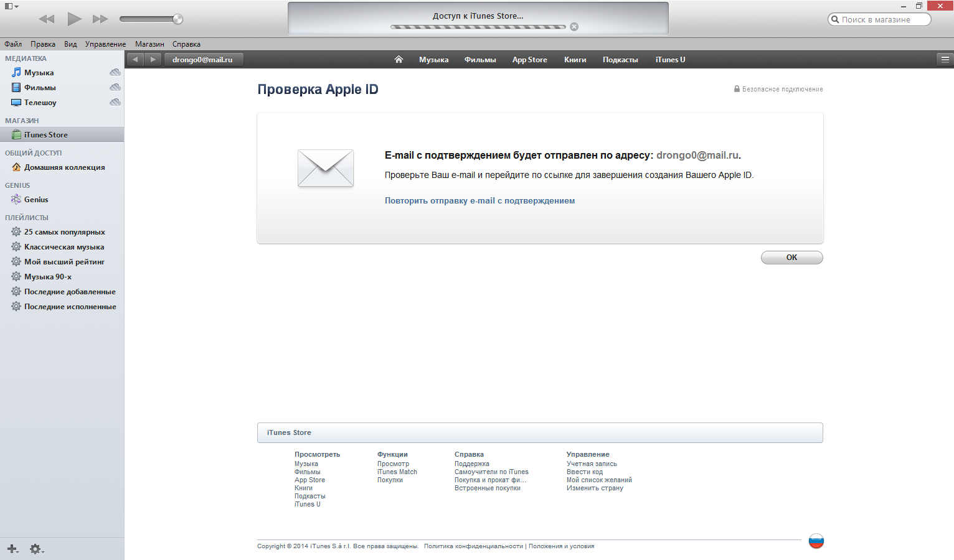Open footer link iTunes Match

tap(397, 472)
